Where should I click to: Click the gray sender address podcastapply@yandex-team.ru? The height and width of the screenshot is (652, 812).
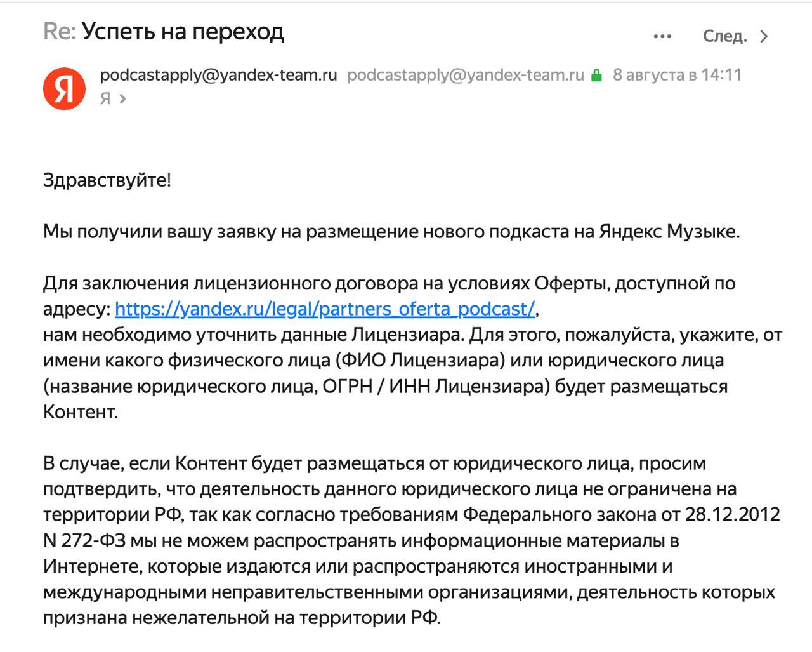(466, 75)
